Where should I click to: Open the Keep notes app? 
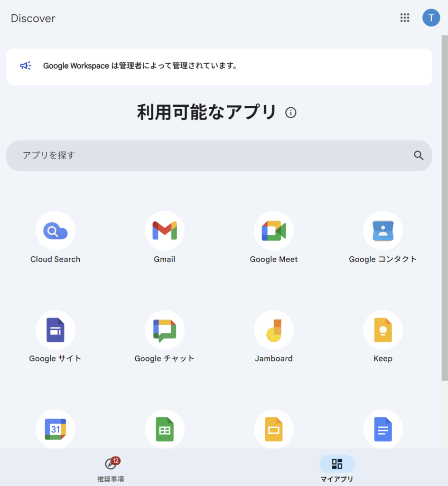click(383, 330)
